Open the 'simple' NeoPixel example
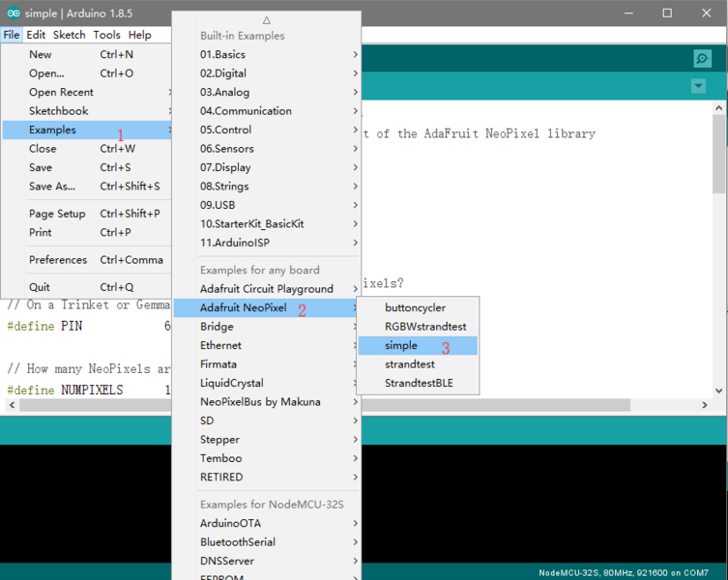Screen dimensions: 728x580 [401, 345]
